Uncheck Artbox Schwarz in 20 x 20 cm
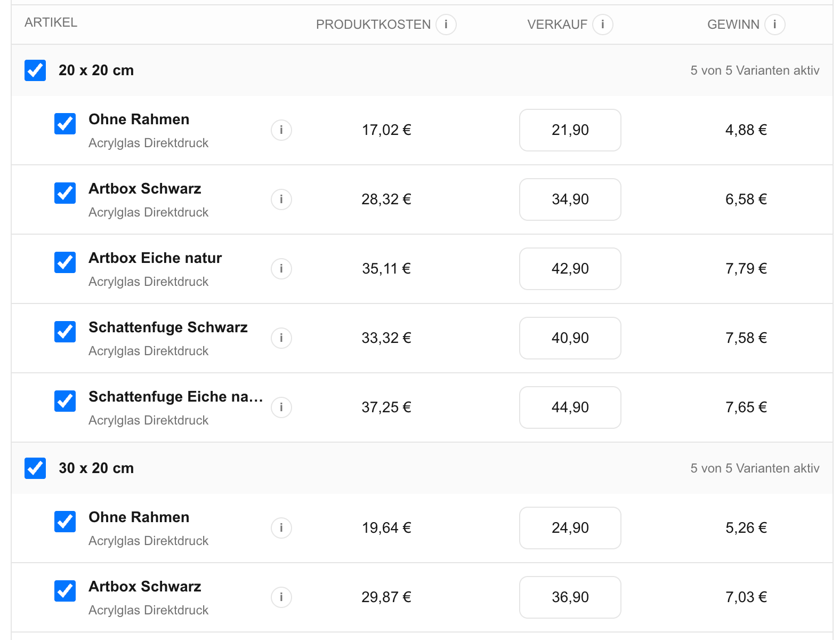This screenshot has width=840, height=640. coord(65,193)
